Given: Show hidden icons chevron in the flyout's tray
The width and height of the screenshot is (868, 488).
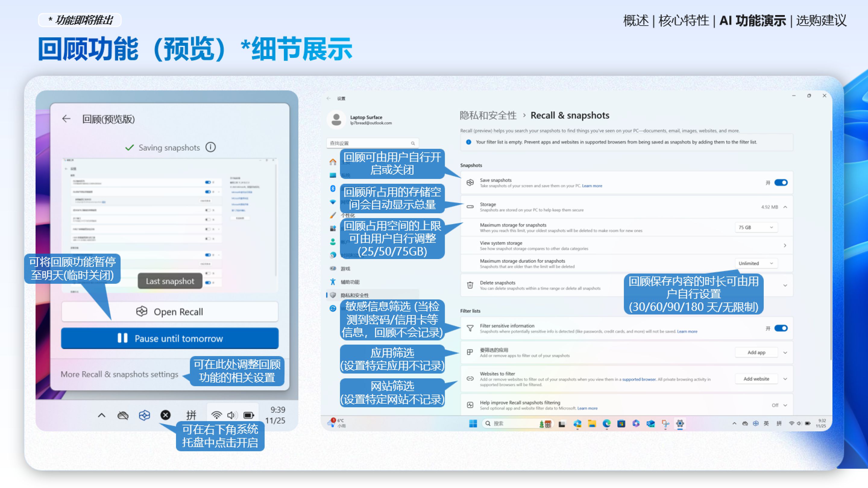Looking at the screenshot, I should click(x=102, y=415).
